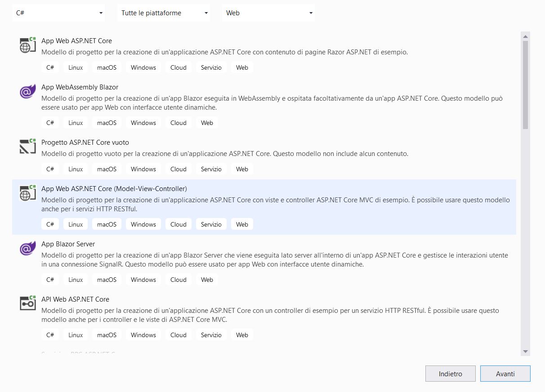The height and width of the screenshot is (392, 545).
Task: Click description about controller di esempio per servizio RESTful
Action: 270,315
